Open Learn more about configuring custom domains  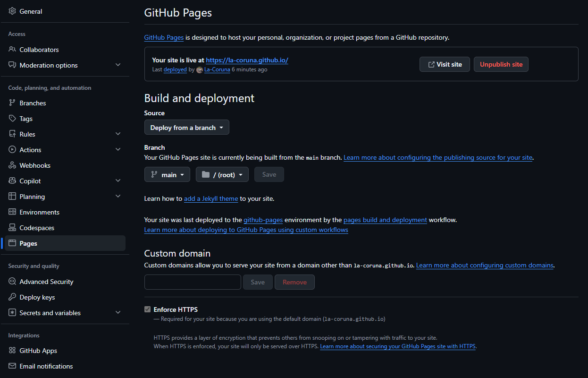tap(485, 265)
